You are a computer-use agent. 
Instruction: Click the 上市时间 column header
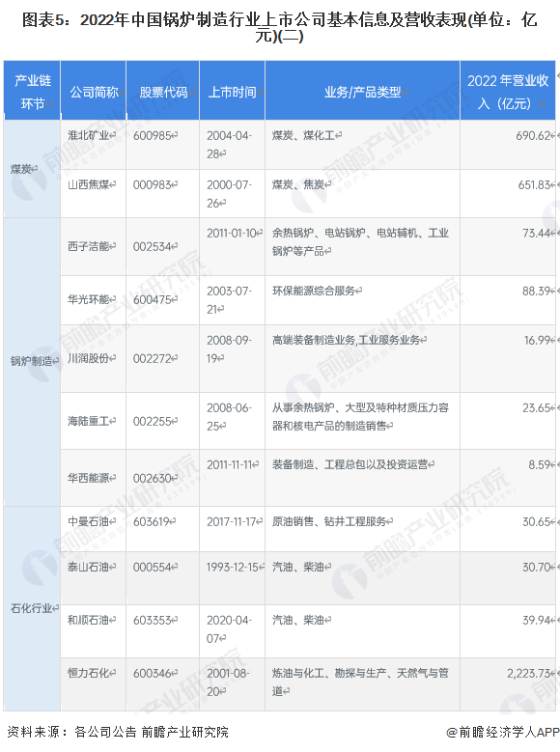pos(233,91)
